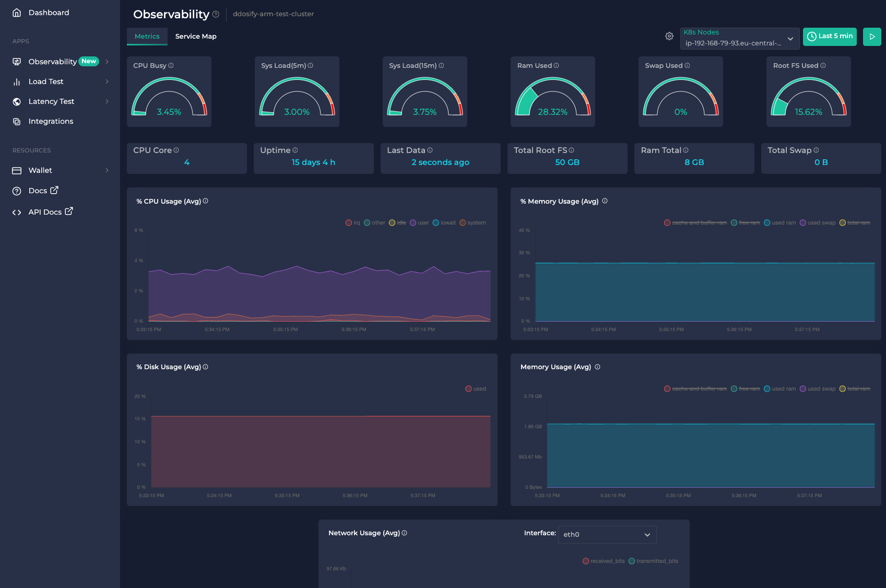Click the Observability title help icon

pos(216,15)
